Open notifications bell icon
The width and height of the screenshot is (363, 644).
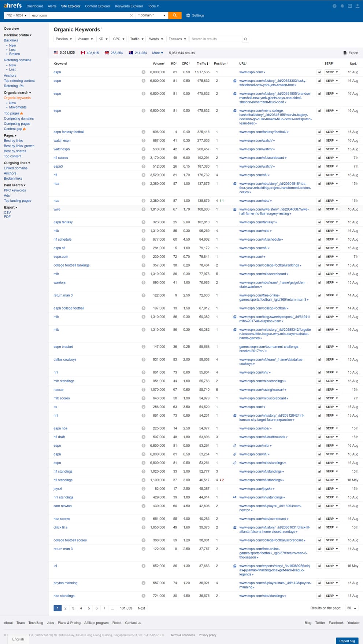click(x=342, y=6)
